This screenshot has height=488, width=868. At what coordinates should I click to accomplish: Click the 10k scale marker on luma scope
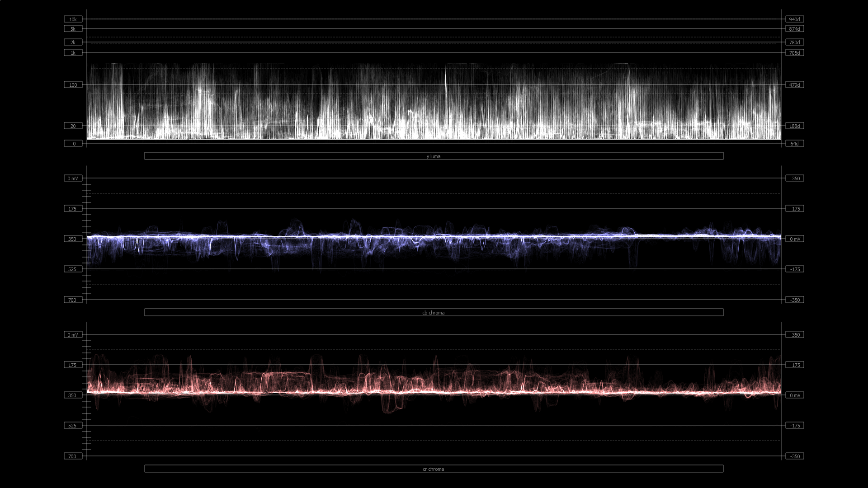pyautogui.click(x=73, y=19)
